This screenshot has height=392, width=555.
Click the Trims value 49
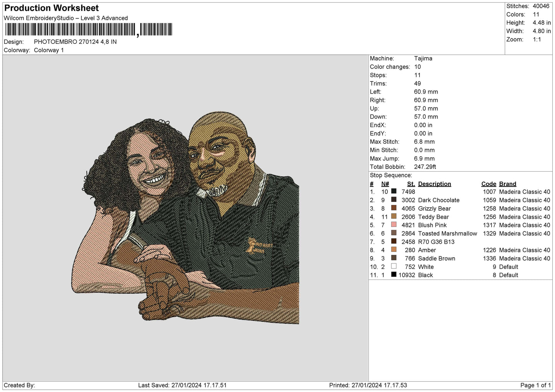[x=417, y=83]
